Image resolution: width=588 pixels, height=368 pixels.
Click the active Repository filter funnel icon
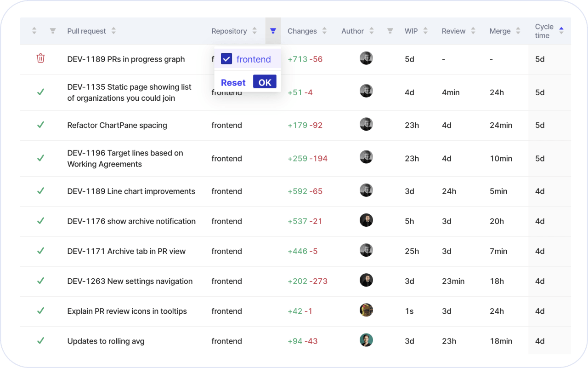[x=273, y=31]
